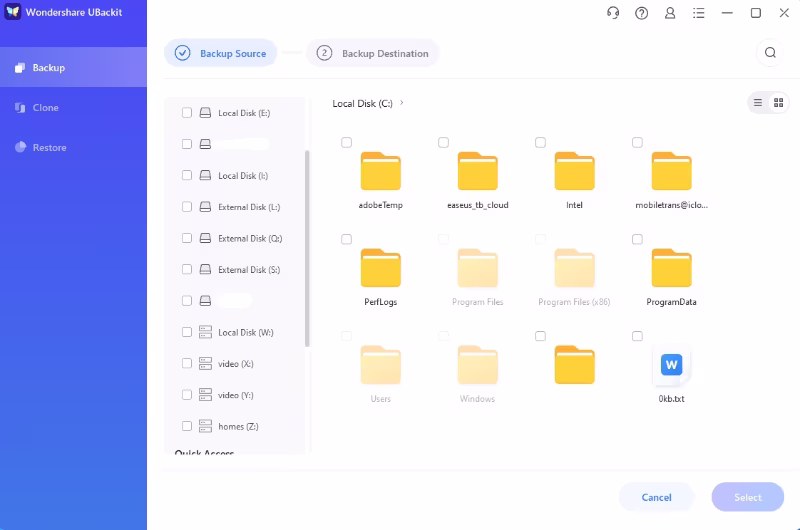Screen dimensions: 800x530
Task: Click the search magnifier icon
Action: coord(770,53)
